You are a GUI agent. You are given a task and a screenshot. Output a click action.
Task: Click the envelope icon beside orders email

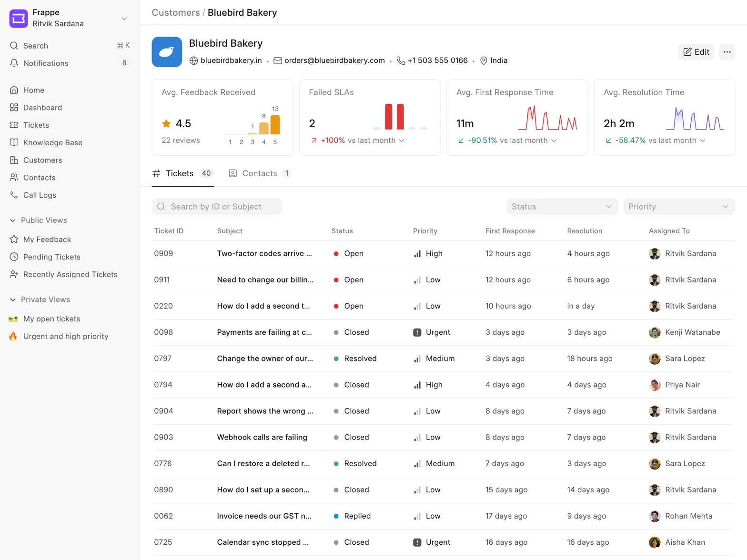coord(278,60)
